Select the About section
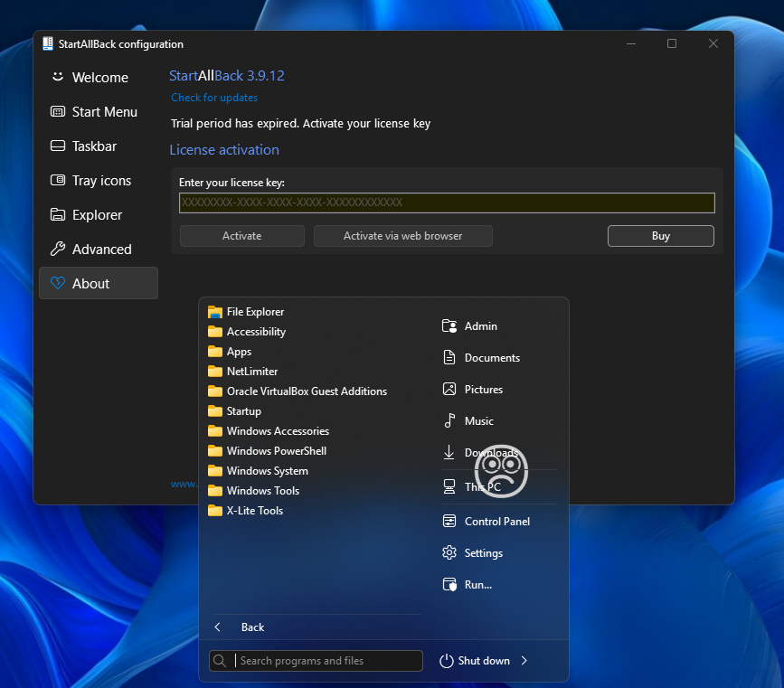The width and height of the screenshot is (784, 688). coord(99,283)
